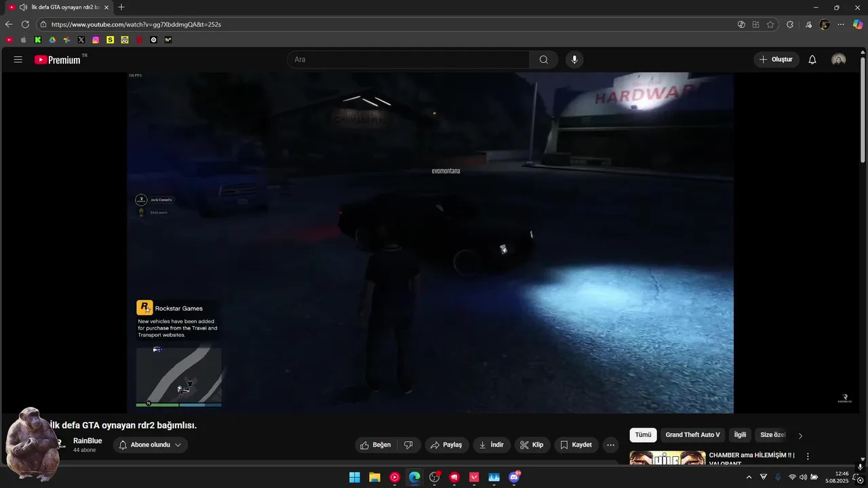Viewport: 868px width, 488px height.
Task: Open the YouTube bookmark in favorites bar
Action: pos(9,40)
